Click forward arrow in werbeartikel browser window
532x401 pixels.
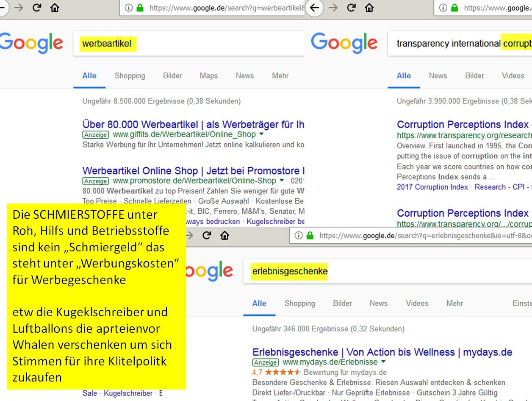tap(19, 8)
